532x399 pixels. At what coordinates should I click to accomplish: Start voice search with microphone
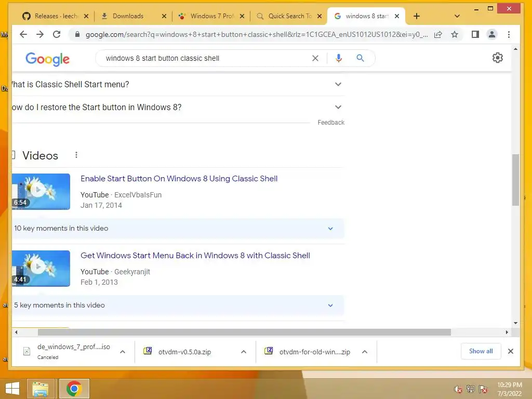point(339,58)
